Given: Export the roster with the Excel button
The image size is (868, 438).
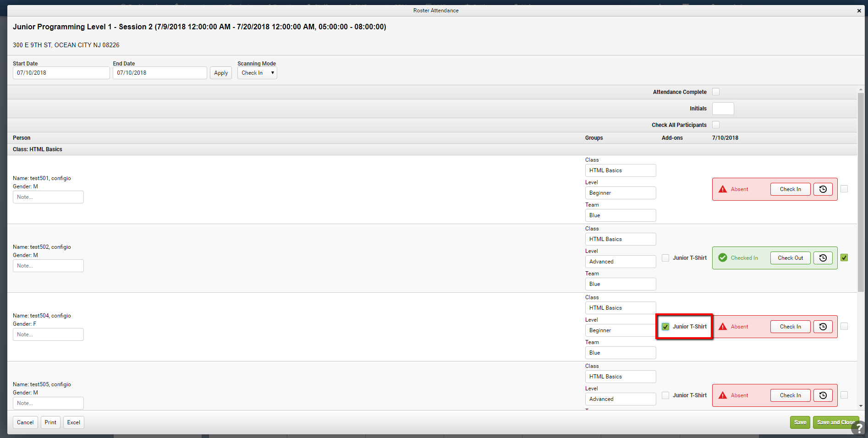Looking at the screenshot, I should [x=74, y=422].
